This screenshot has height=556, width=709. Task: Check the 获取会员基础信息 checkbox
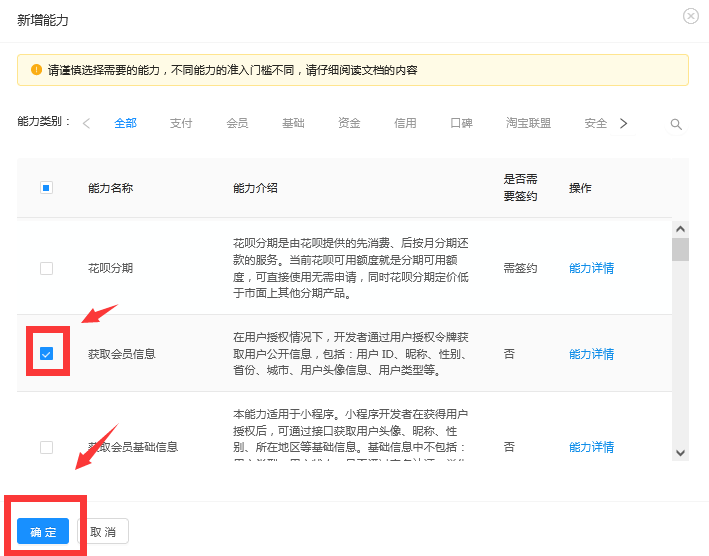click(46, 447)
